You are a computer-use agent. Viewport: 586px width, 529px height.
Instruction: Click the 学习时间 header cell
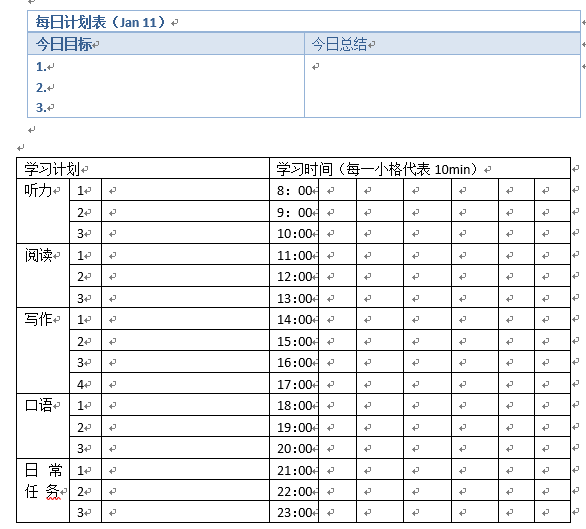tap(420, 168)
